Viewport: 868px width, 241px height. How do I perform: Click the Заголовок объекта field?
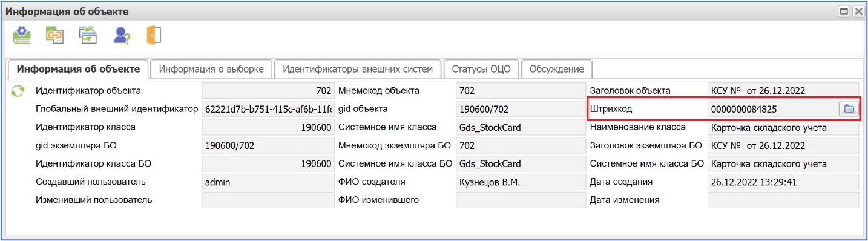pyautogui.click(x=783, y=91)
